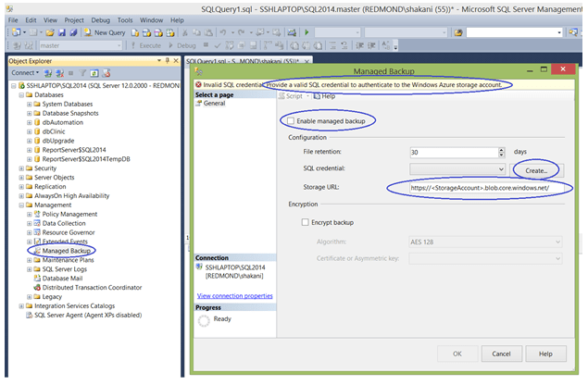Pin the Object Explorer panel
Viewport: 588px width, 385px height.
(x=168, y=61)
